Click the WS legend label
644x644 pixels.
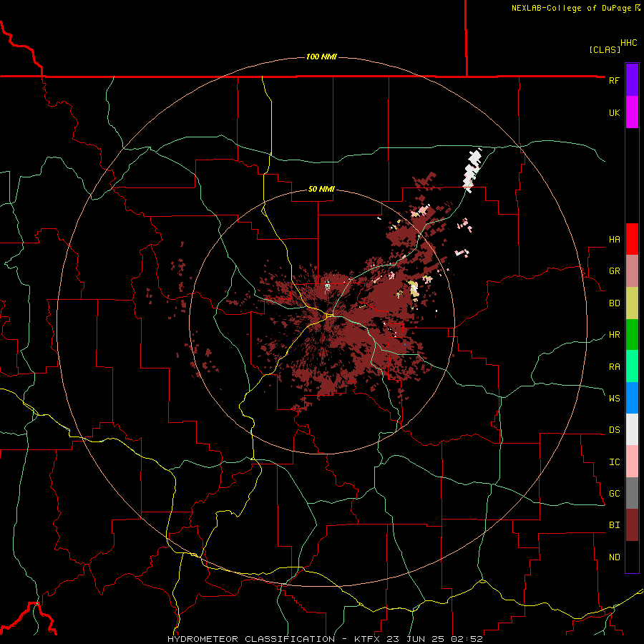[x=614, y=399]
